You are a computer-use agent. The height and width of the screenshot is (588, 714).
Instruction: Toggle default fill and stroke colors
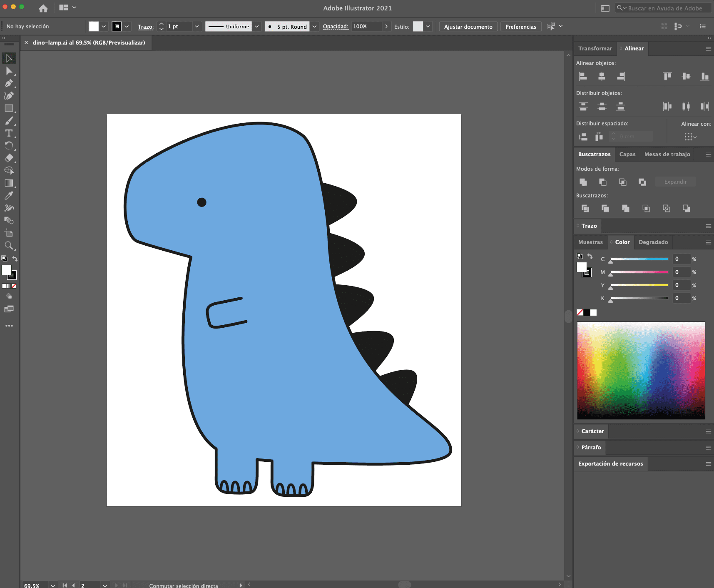4,259
